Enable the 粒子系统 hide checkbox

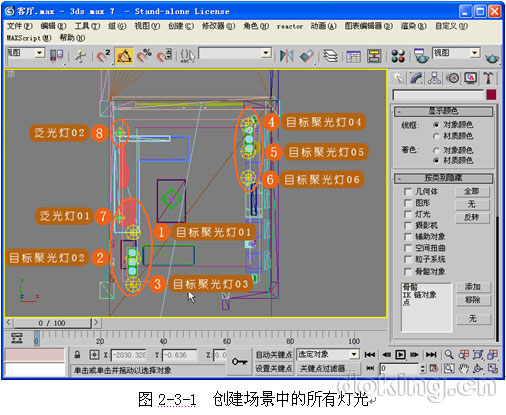pyautogui.click(x=407, y=260)
